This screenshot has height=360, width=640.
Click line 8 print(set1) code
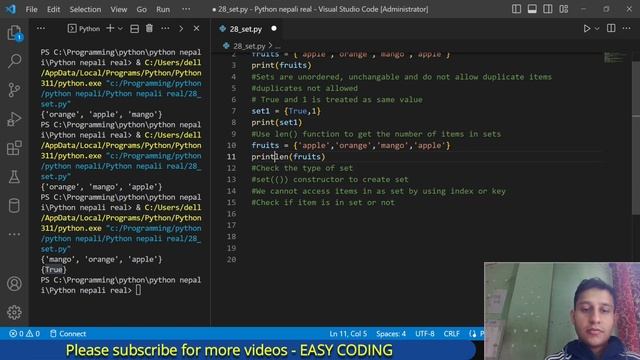pos(277,122)
